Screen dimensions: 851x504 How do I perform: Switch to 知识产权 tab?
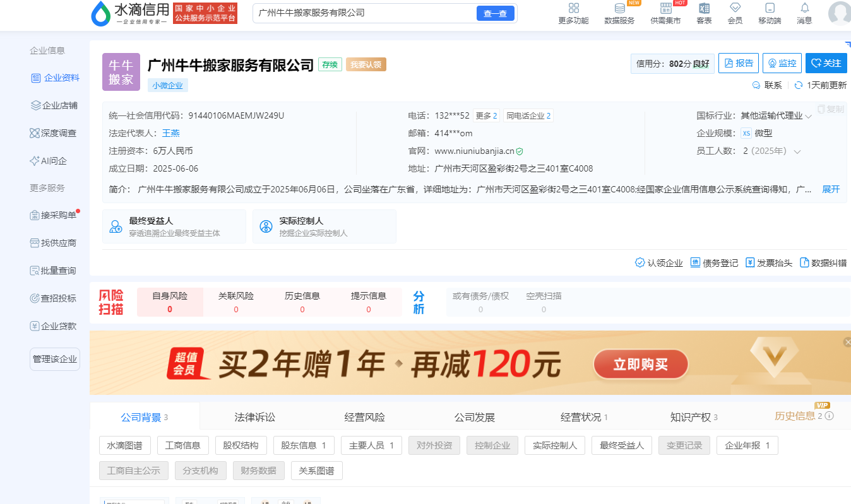(694, 417)
